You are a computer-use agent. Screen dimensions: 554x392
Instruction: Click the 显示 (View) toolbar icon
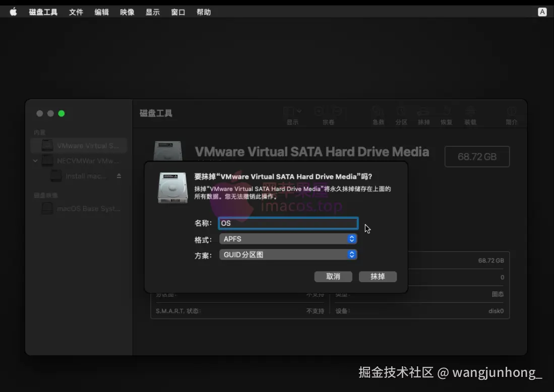(291, 114)
